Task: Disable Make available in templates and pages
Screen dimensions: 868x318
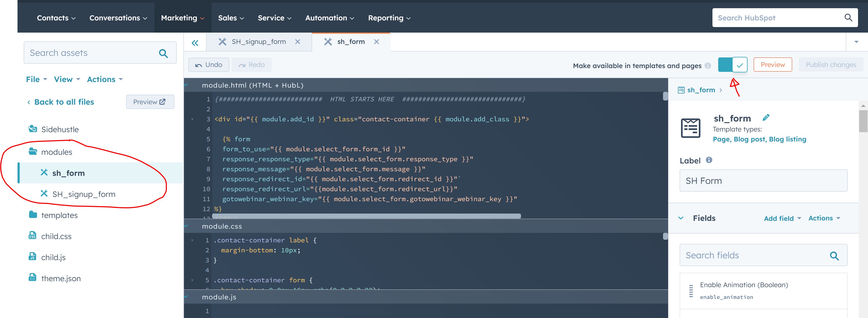Action: 733,64
